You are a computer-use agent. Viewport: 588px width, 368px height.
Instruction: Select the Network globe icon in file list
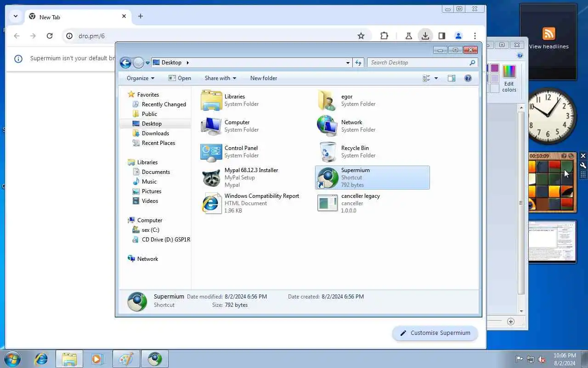(x=328, y=126)
